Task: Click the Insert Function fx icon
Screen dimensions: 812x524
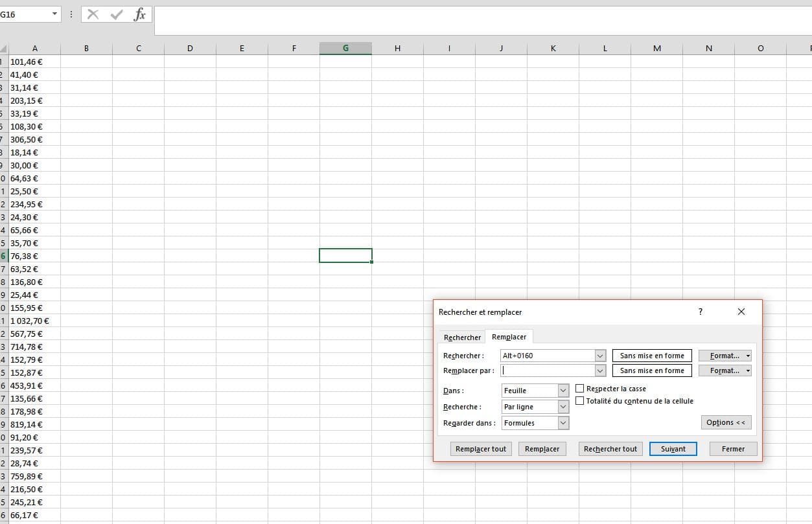Action: 139,15
